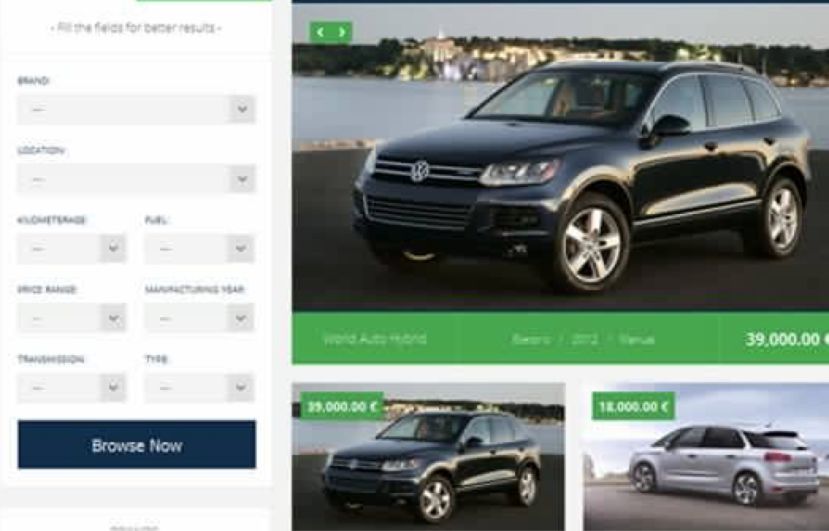Expand the Transmission dropdown arrow

pyautogui.click(x=113, y=388)
